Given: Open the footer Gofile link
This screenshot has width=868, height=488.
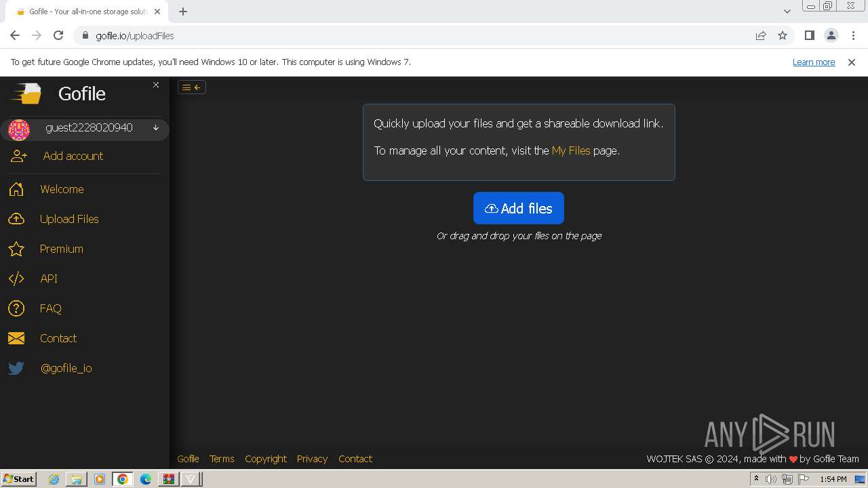Looking at the screenshot, I should click(x=188, y=459).
